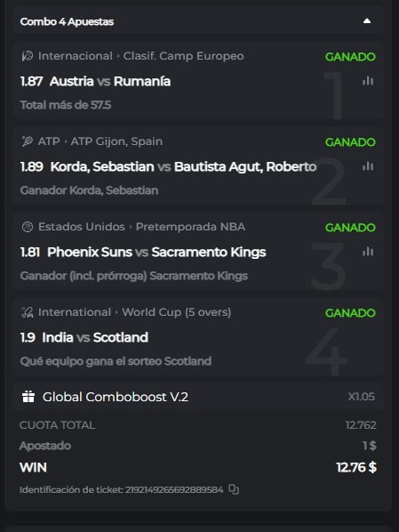The image size is (399, 532).
Task: Select the World Cup (5 overs) breadcrumb
Action: (176, 312)
